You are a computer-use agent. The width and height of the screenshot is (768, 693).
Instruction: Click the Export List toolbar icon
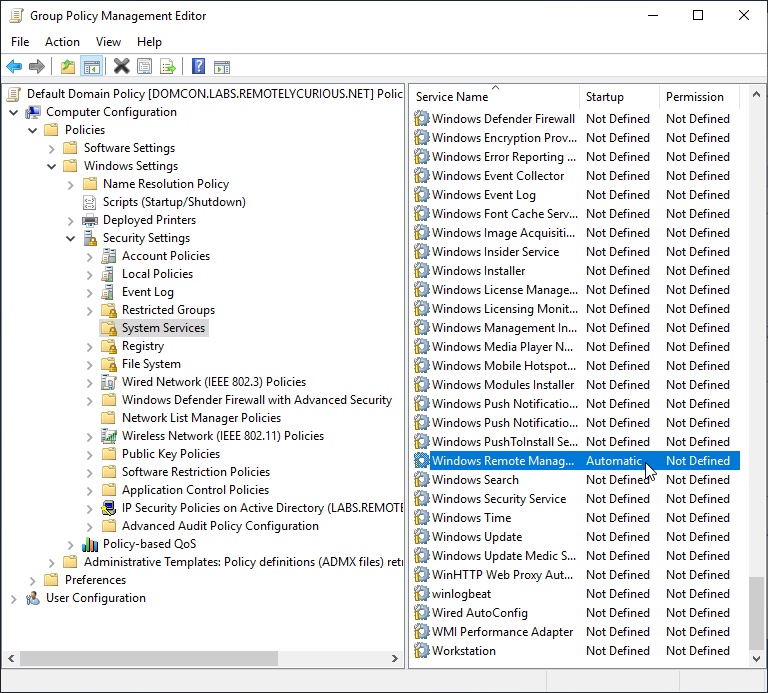pyautogui.click(x=168, y=66)
